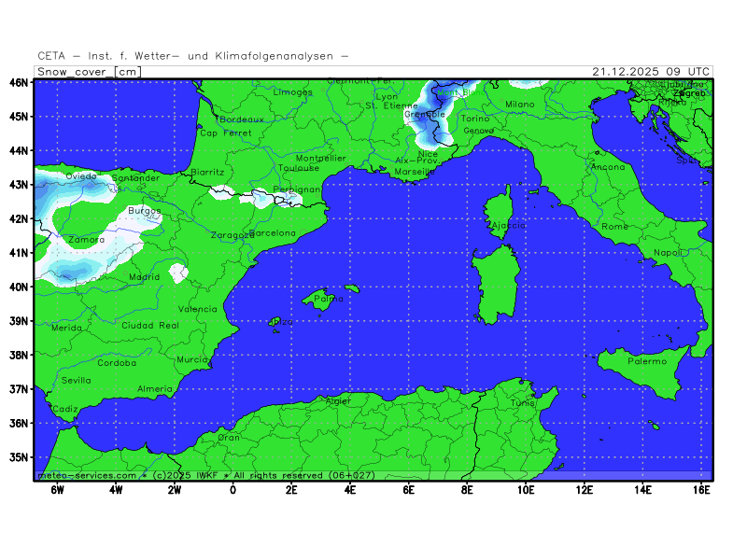Screen dimensions: 747x560
Task: Select the Toulouse label on the map
Action: pyautogui.click(x=299, y=168)
